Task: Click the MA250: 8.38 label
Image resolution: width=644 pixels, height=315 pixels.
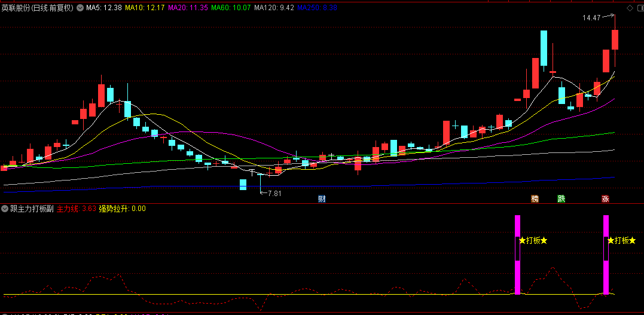Action: (x=317, y=8)
